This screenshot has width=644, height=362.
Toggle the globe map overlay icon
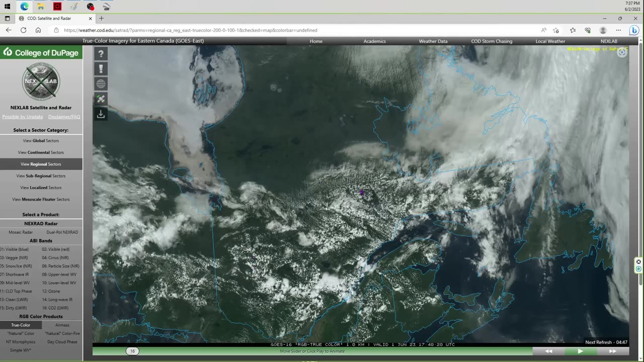pyautogui.click(x=101, y=84)
